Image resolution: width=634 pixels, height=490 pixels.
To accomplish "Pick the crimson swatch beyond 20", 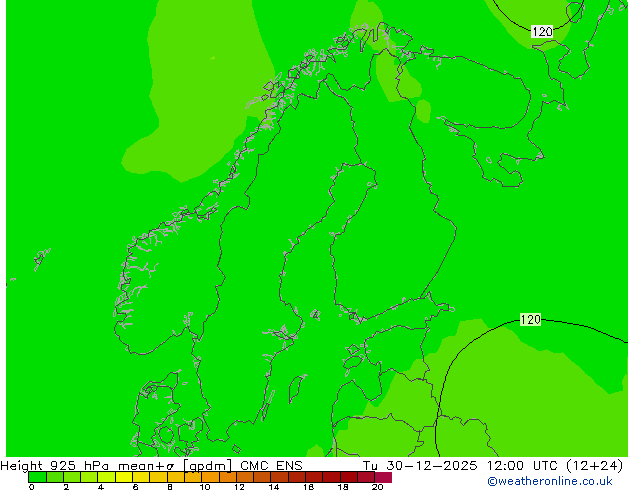I will click(x=383, y=477).
